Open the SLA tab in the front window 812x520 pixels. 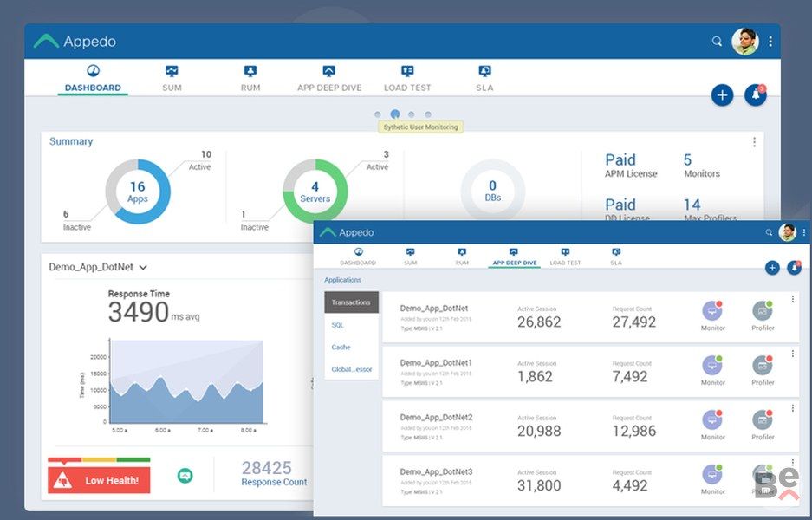click(x=616, y=257)
